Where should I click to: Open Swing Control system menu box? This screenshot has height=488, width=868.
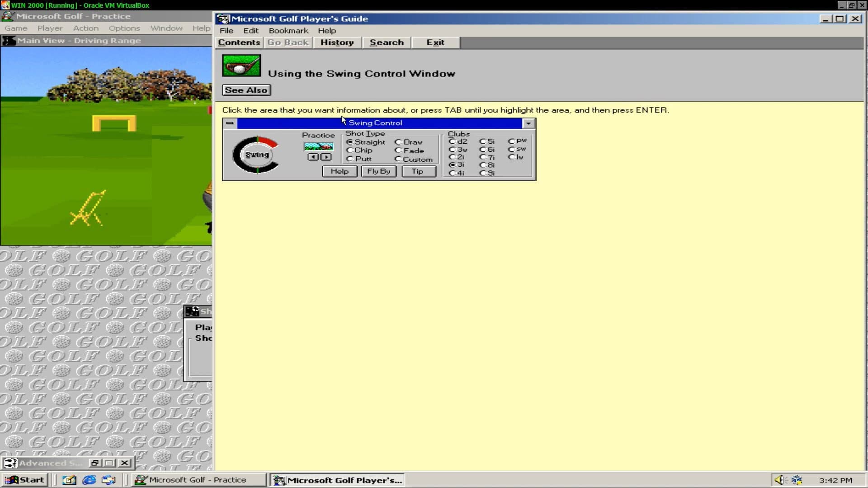[230, 123]
